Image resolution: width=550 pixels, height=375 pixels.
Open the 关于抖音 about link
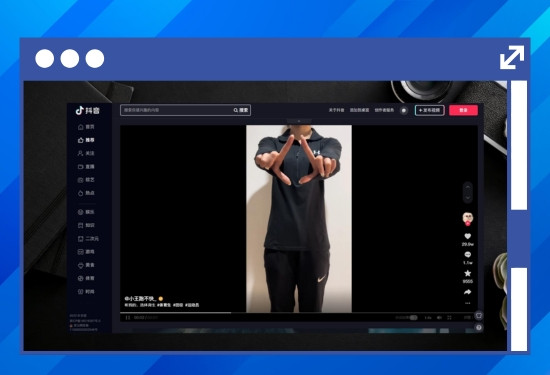pyautogui.click(x=336, y=110)
